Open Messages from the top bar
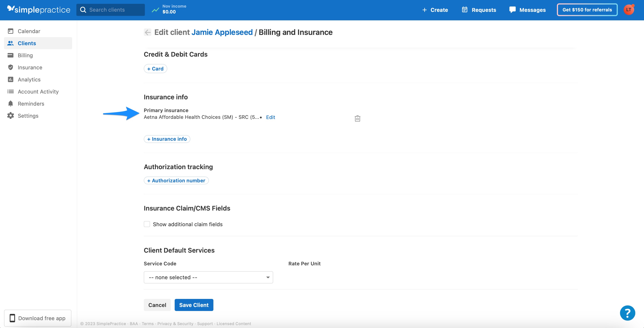 tap(528, 10)
